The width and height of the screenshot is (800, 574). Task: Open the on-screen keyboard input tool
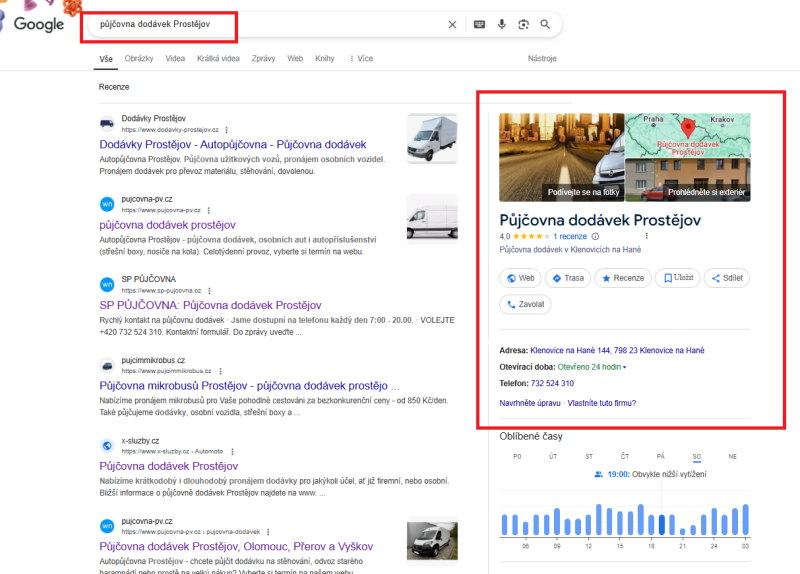[x=479, y=24]
